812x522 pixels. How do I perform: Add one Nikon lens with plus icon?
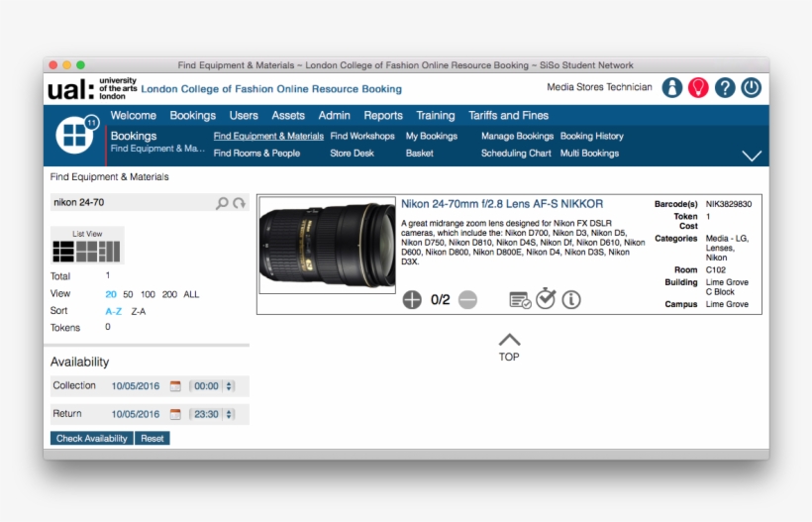(x=412, y=299)
